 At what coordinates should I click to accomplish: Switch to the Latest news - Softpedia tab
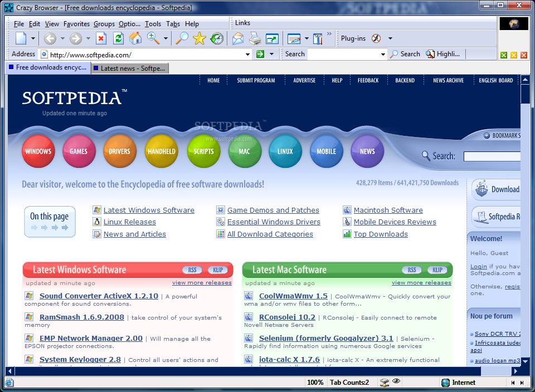[130, 68]
